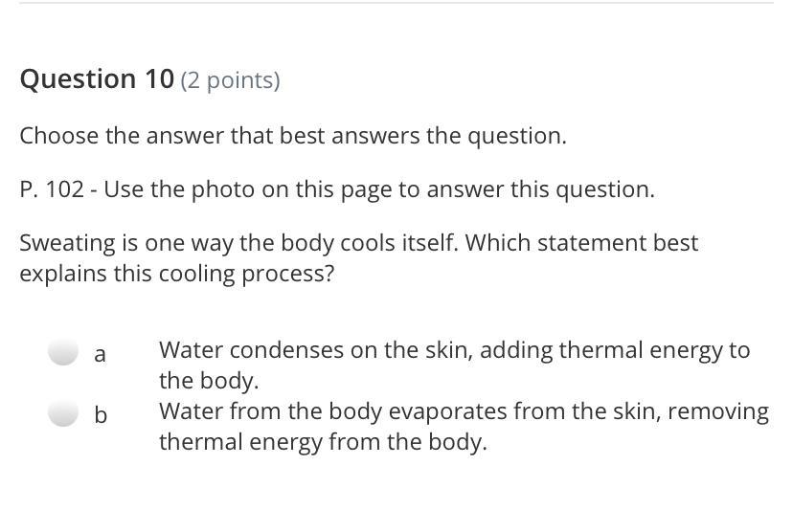Click the word "evaporates" in option b
Image resolution: width=793 pixels, height=532 pixels.
pos(447,411)
